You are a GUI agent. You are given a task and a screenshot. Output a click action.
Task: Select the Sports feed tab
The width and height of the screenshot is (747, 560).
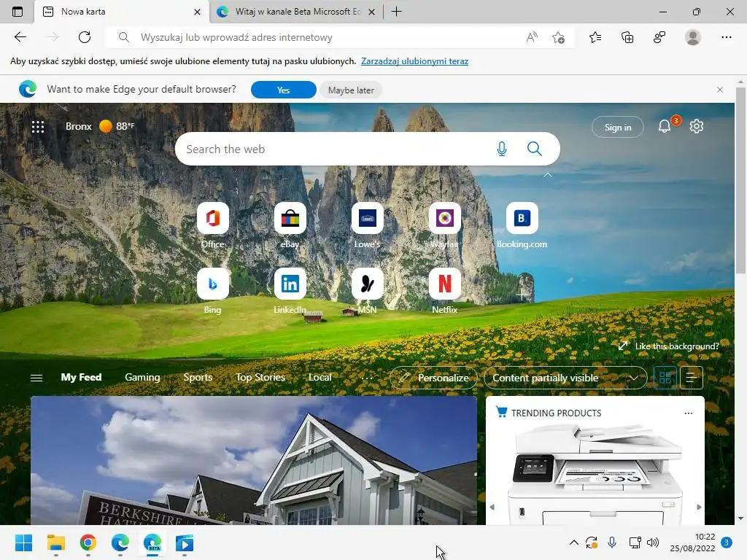tap(198, 377)
